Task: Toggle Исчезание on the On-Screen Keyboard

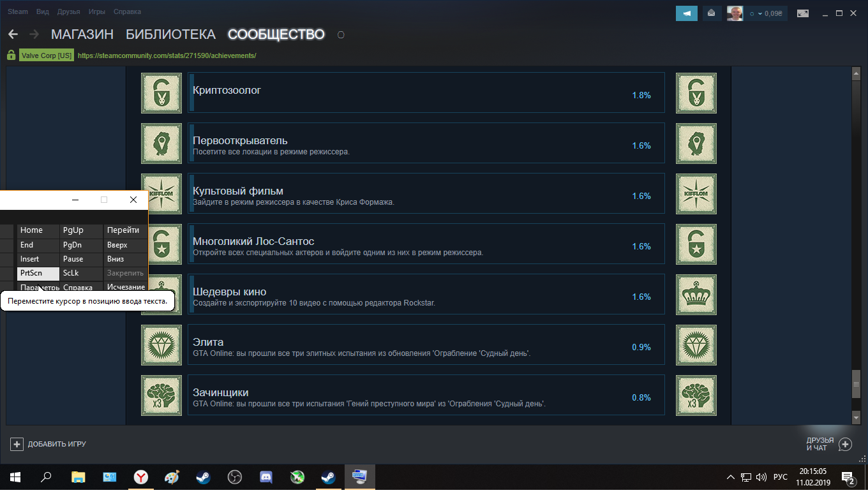Action: coord(126,286)
